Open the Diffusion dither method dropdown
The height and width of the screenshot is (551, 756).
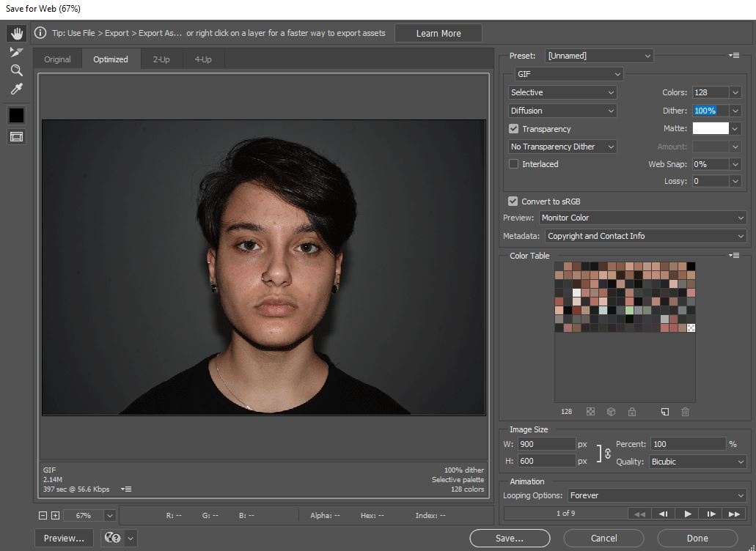tap(562, 111)
